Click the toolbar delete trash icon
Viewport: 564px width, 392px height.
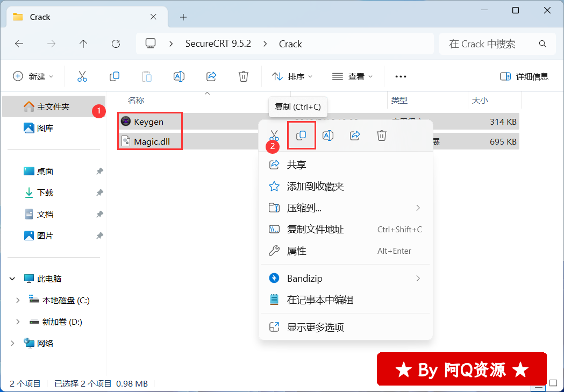pos(244,76)
